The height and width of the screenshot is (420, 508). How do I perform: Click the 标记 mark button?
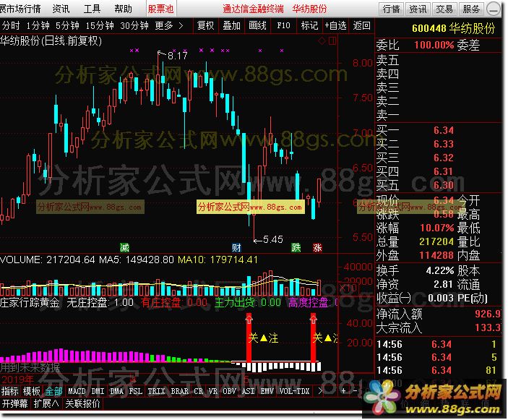pyautogui.click(x=309, y=25)
